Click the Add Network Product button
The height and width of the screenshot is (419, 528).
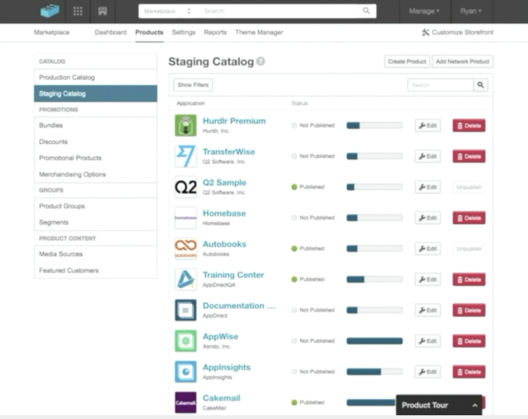[x=462, y=62]
